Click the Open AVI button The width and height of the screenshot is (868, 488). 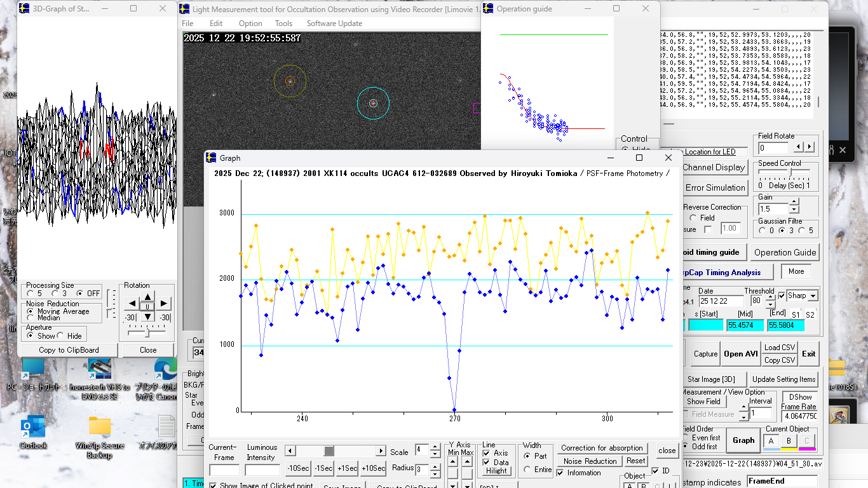coord(741,354)
